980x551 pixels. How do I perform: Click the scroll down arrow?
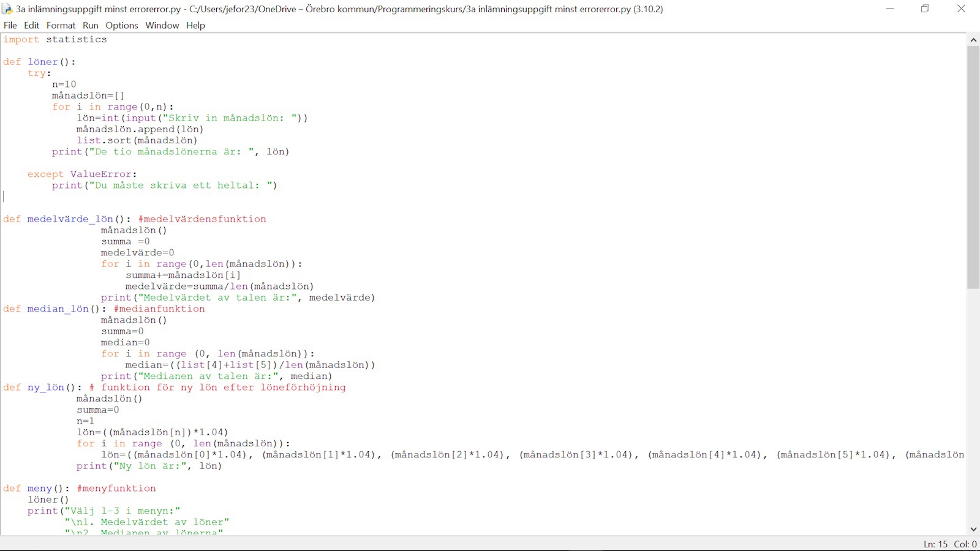coord(973,529)
